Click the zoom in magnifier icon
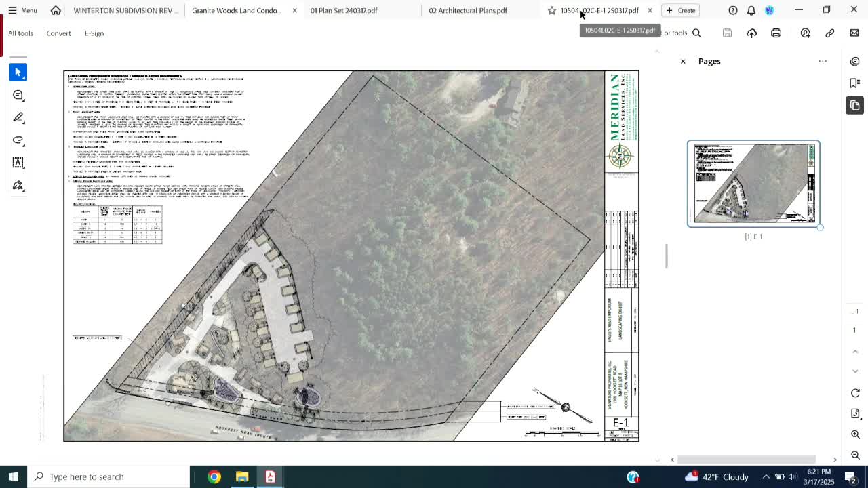The height and width of the screenshot is (488, 868). (x=855, y=434)
